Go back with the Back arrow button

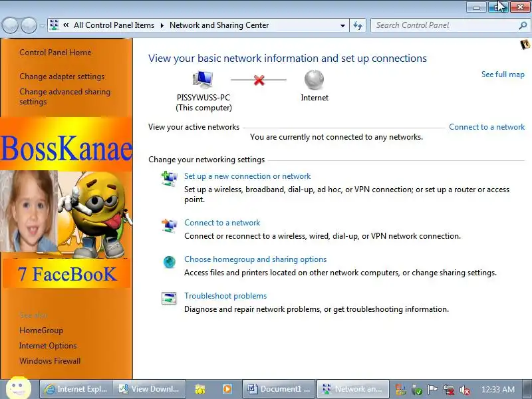(x=10, y=25)
